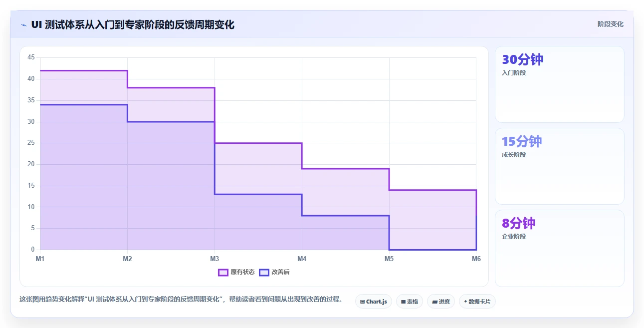The width and height of the screenshot is (644, 328).
Task: Click the lightning icon beside the title
Action: pyautogui.click(x=23, y=25)
